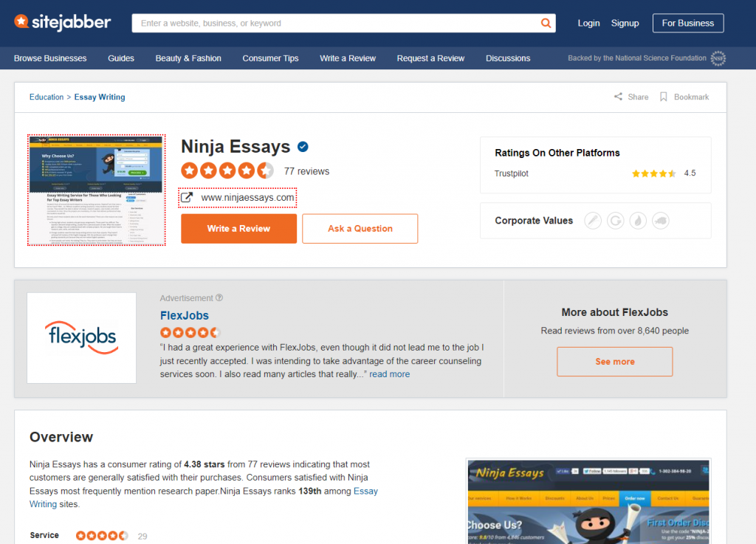756x544 pixels.
Task: Click the Bookmark icon
Action: pos(664,97)
